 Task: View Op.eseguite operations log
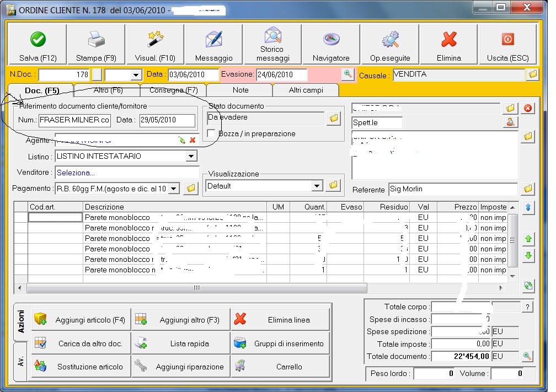tap(390, 44)
